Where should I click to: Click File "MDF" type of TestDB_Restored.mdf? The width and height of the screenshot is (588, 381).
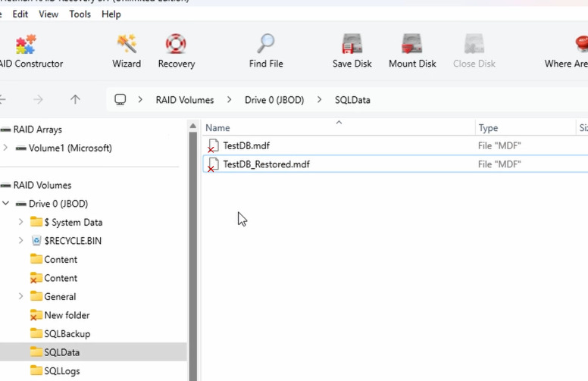499,164
